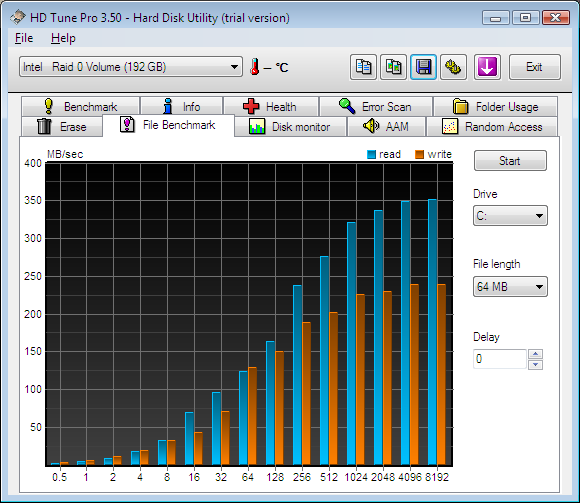Click the copy text to clipboard icon

pyautogui.click(x=363, y=67)
